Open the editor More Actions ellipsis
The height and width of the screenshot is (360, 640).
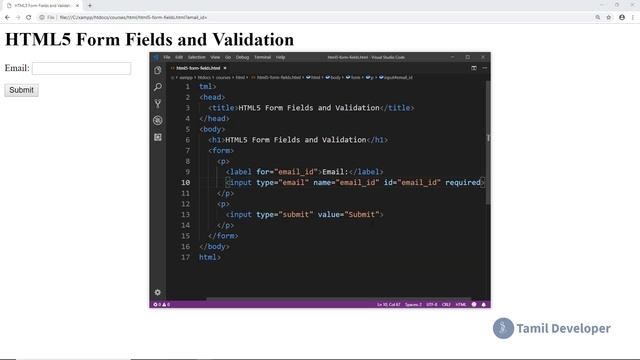click(484, 68)
